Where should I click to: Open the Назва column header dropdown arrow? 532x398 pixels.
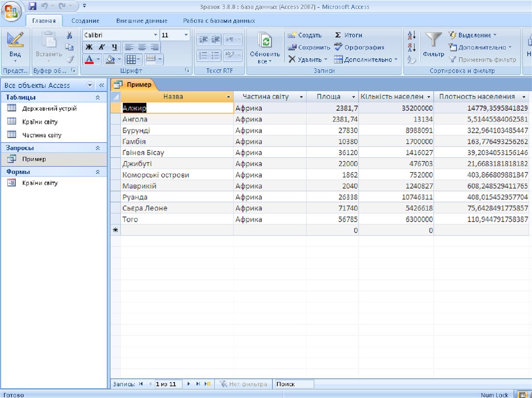point(229,97)
